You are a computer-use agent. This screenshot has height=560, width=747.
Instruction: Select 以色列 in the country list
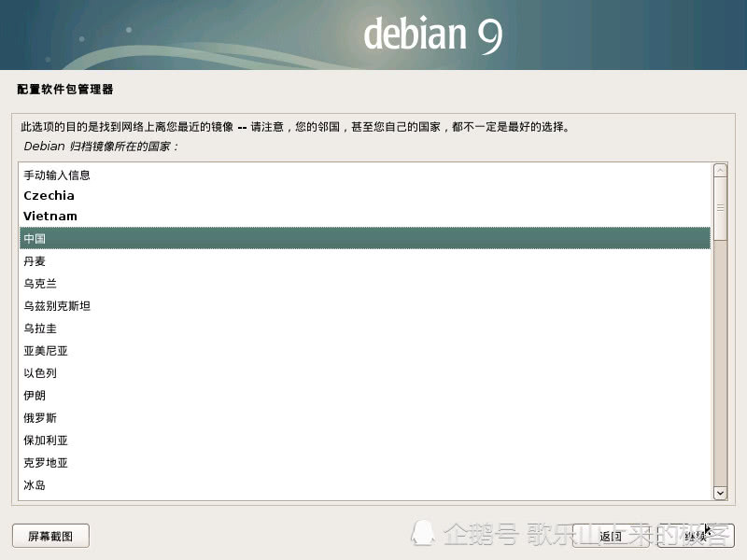pos(365,372)
